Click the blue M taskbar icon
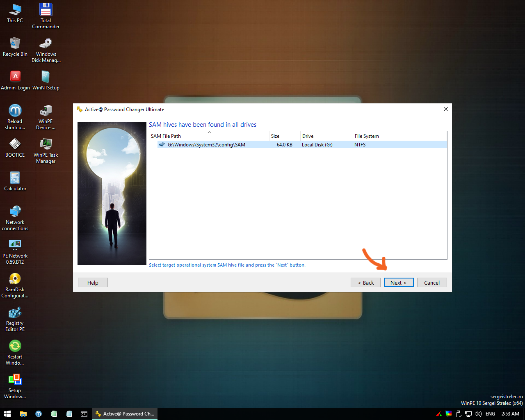The width and height of the screenshot is (525, 420). pos(39,414)
